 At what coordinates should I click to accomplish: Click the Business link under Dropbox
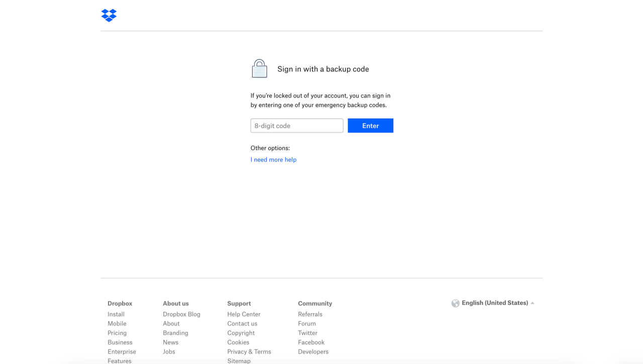pyautogui.click(x=120, y=342)
